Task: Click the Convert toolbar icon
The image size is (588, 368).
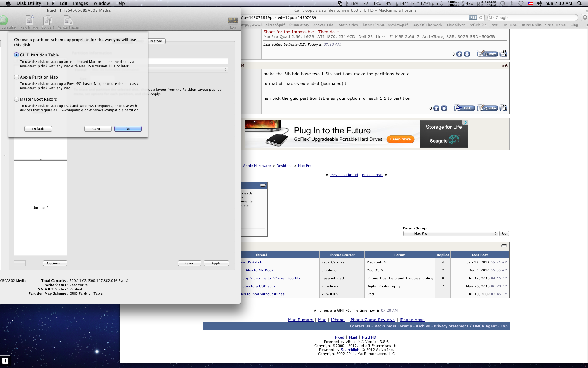Action: [x=47, y=21]
